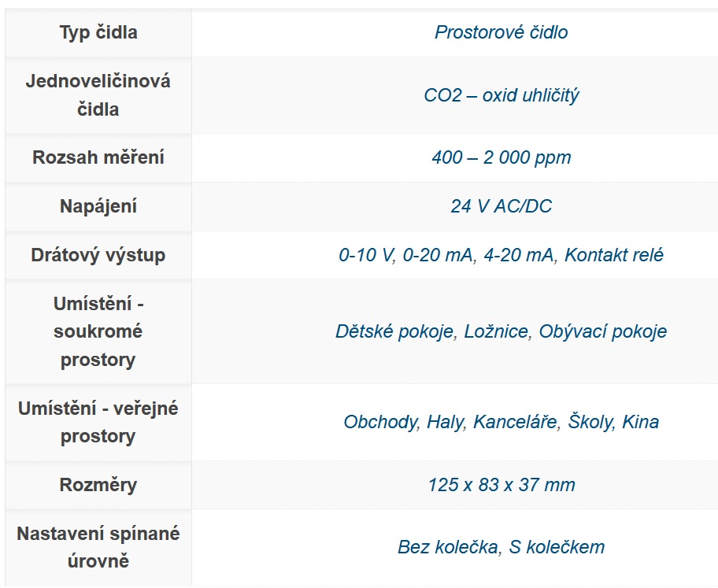The height and width of the screenshot is (588, 718).
Task: Select the Ložnice placement link
Action: [x=496, y=331]
